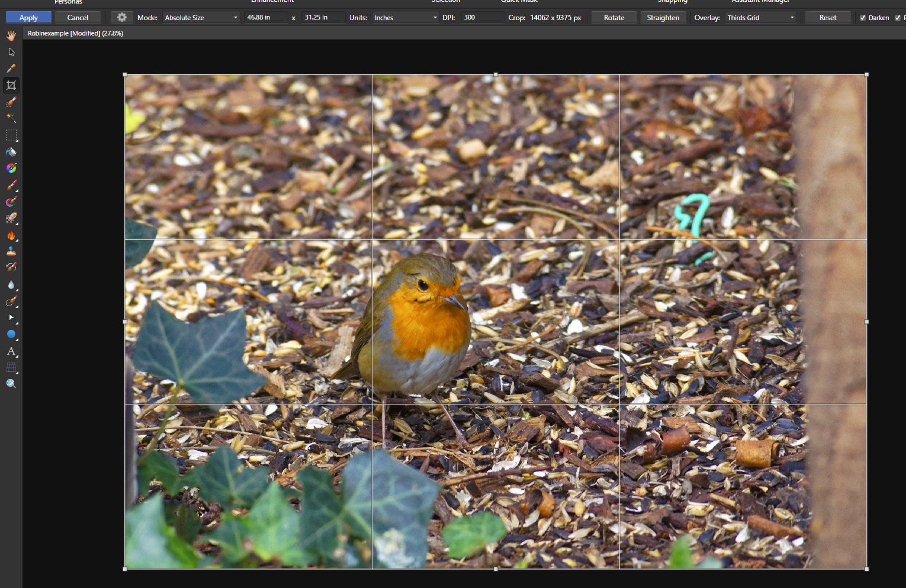Select the Zoom magnifier tool
906x588 pixels.
coord(11,384)
